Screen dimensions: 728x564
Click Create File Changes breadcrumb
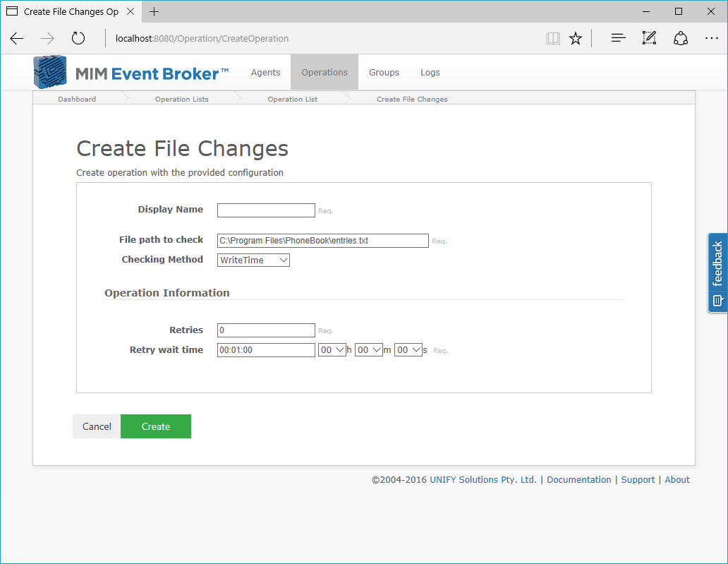(x=412, y=99)
